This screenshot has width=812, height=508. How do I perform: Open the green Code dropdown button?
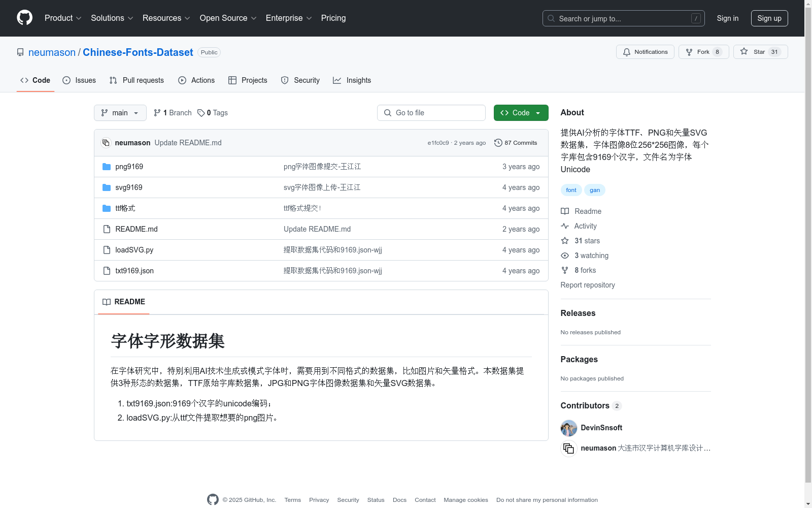(x=521, y=113)
